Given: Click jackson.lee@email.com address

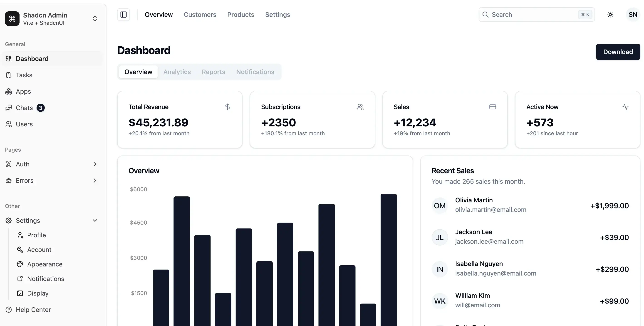Looking at the screenshot, I should point(489,241).
